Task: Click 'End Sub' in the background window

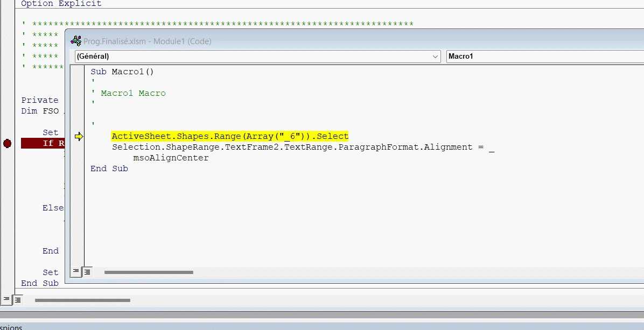Action: [x=40, y=283]
